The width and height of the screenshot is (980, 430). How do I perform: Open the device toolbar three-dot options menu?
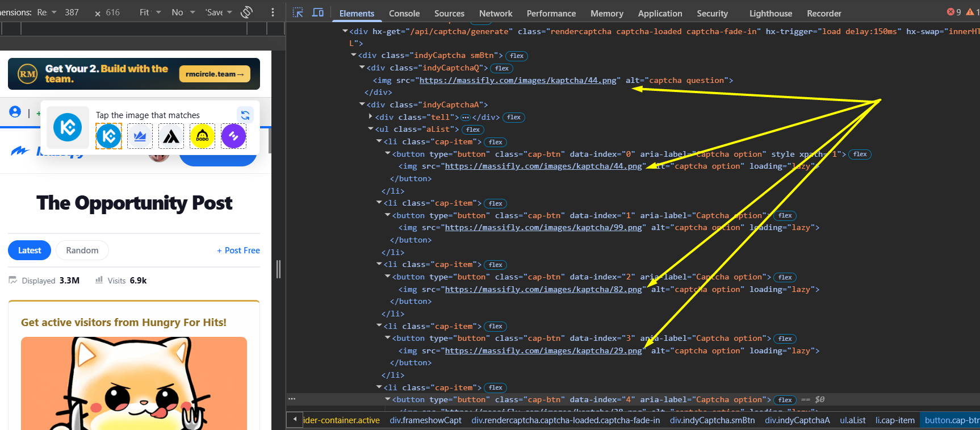pos(273,12)
